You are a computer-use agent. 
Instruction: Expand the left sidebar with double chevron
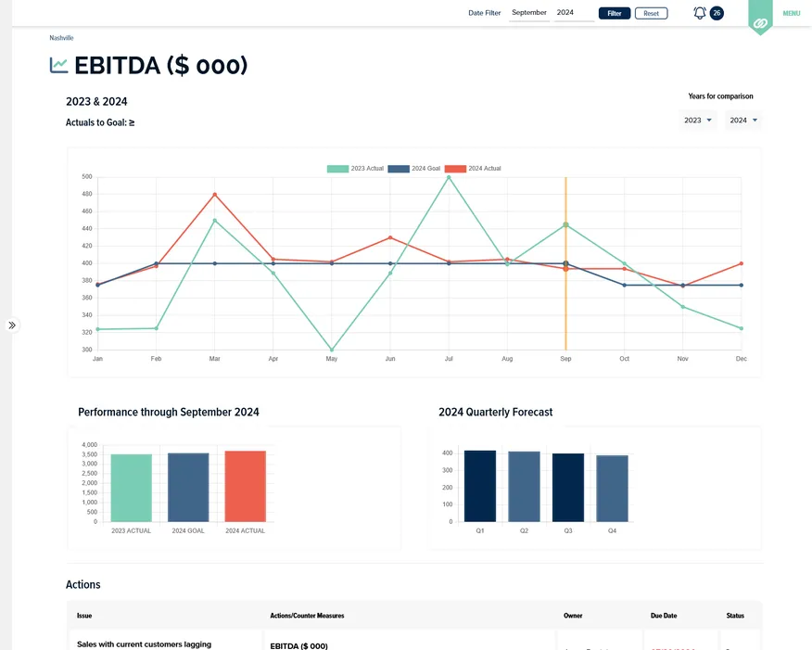coord(12,325)
